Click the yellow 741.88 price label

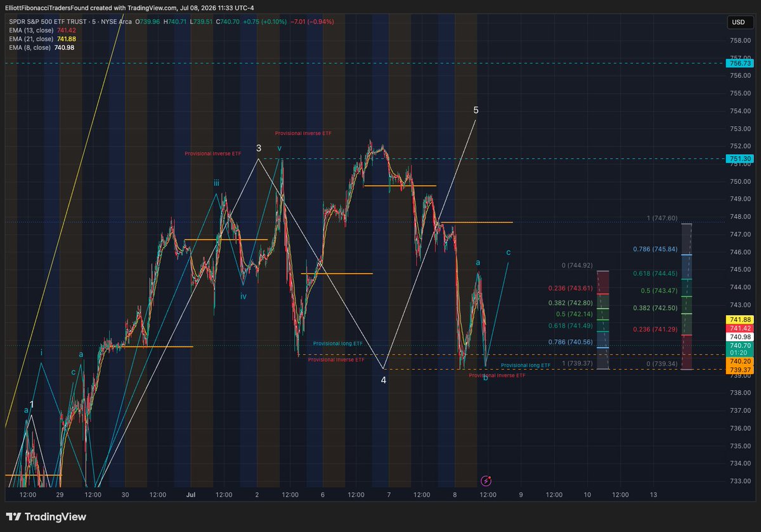[741, 320]
